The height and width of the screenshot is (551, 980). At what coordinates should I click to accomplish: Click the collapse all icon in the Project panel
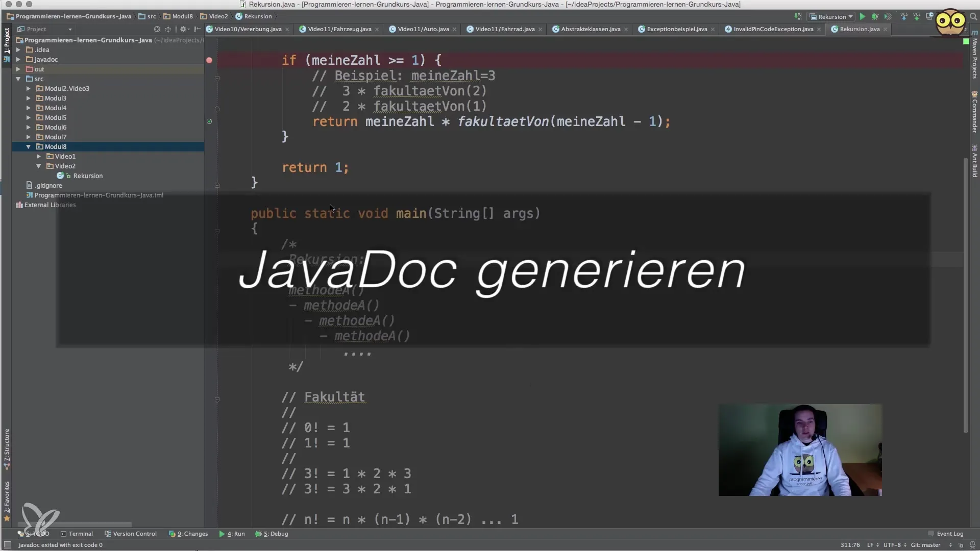(168, 29)
